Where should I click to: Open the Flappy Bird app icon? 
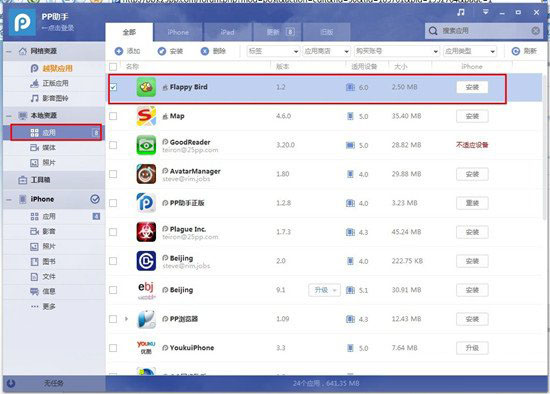tap(146, 87)
